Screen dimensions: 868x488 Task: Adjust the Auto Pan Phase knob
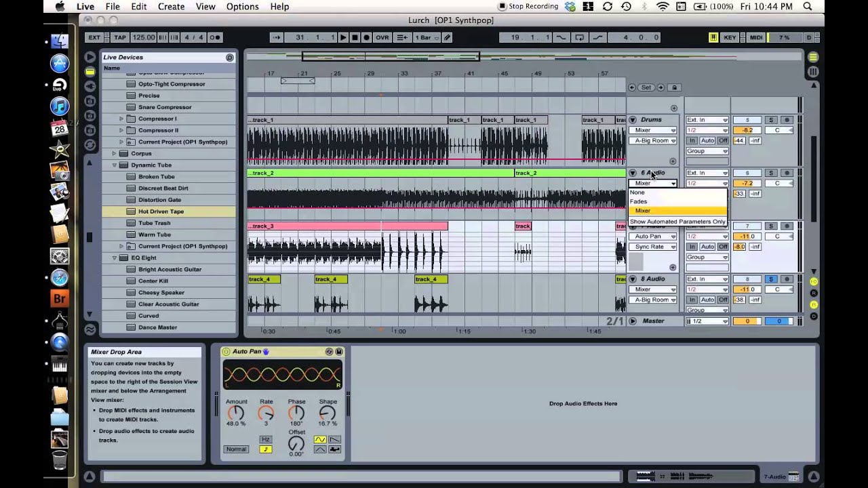(x=296, y=413)
